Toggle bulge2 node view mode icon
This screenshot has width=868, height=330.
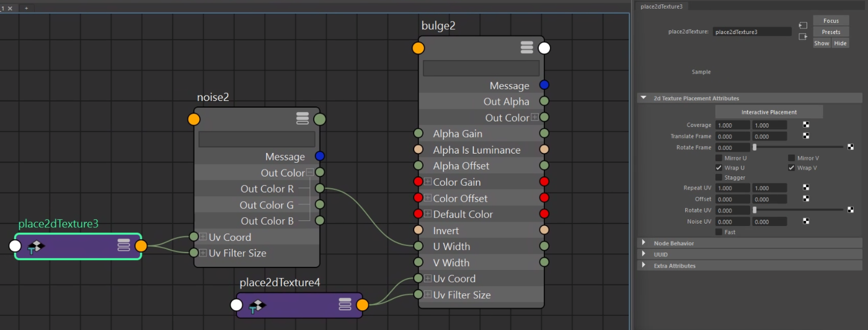click(x=526, y=48)
